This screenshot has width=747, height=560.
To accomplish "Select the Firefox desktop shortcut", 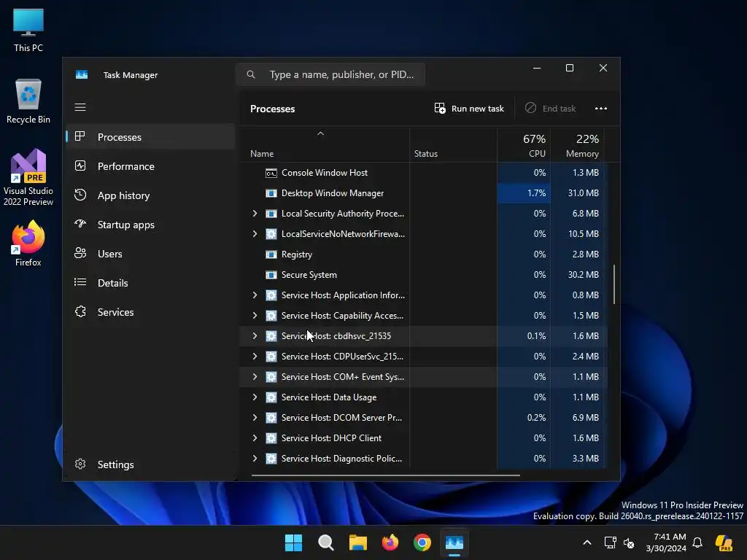I will click(x=28, y=244).
